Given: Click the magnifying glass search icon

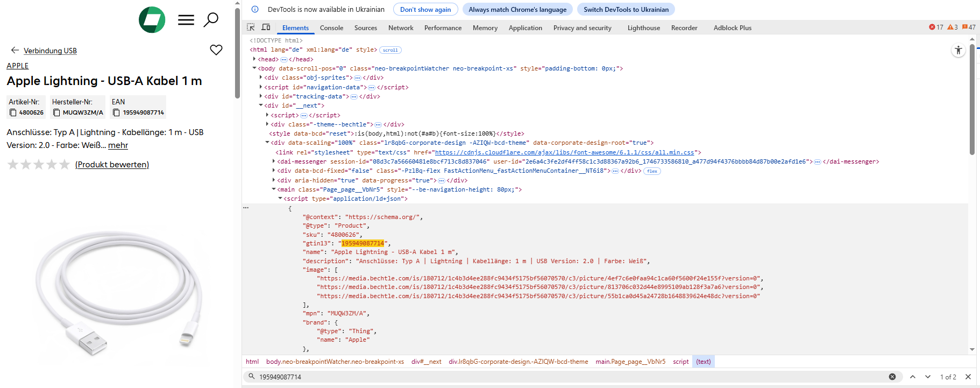Looking at the screenshot, I should coord(211,20).
